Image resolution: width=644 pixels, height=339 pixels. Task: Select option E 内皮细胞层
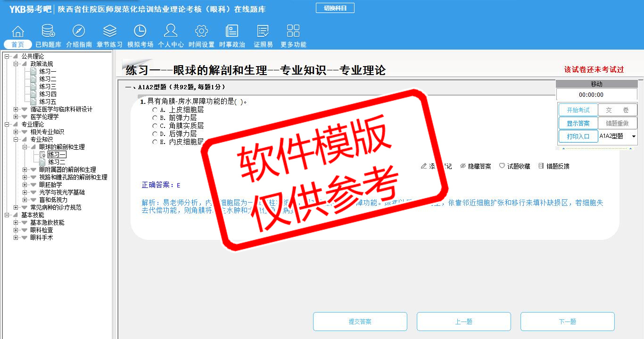coord(155,142)
